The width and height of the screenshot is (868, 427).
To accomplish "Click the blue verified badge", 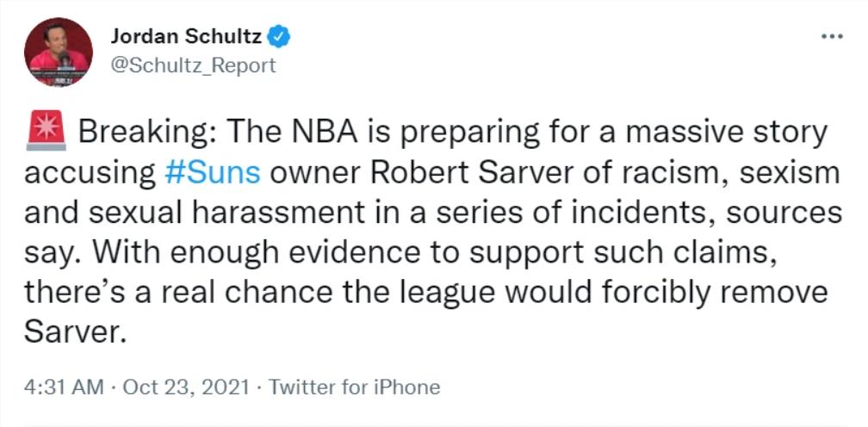I will point(280,37).
